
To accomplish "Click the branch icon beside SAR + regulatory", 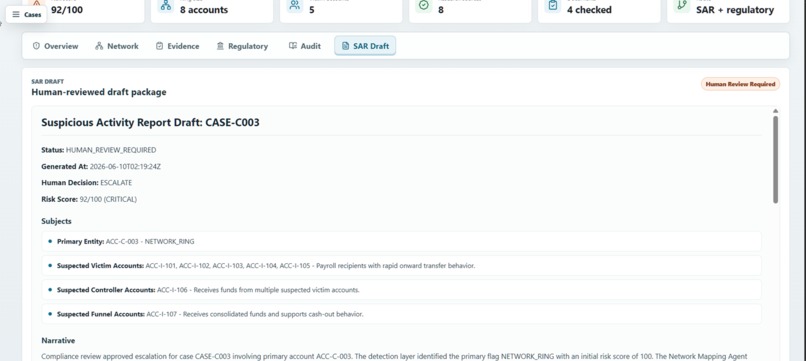I will pos(682,5).
